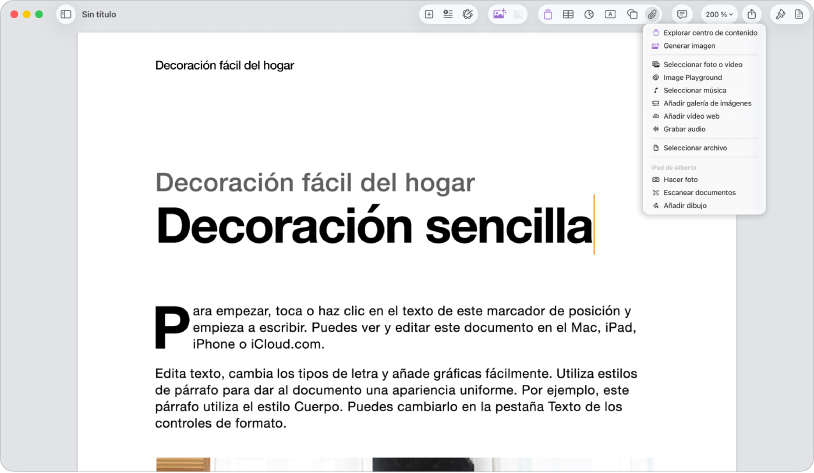The image size is (814, 473).
Task: Click the window title Sin título
Action: 99,15
